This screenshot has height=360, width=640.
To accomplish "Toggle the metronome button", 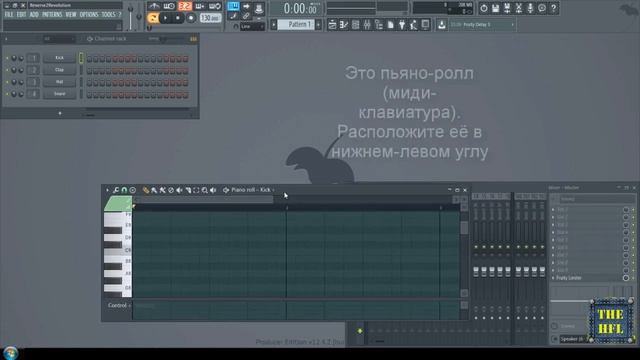I will click(154, 6).
